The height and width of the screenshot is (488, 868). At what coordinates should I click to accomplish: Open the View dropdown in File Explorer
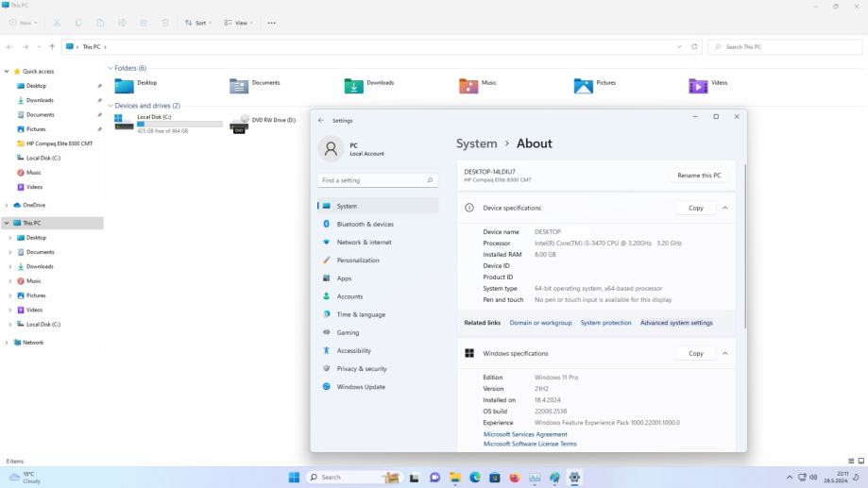[x=239, y=23]
